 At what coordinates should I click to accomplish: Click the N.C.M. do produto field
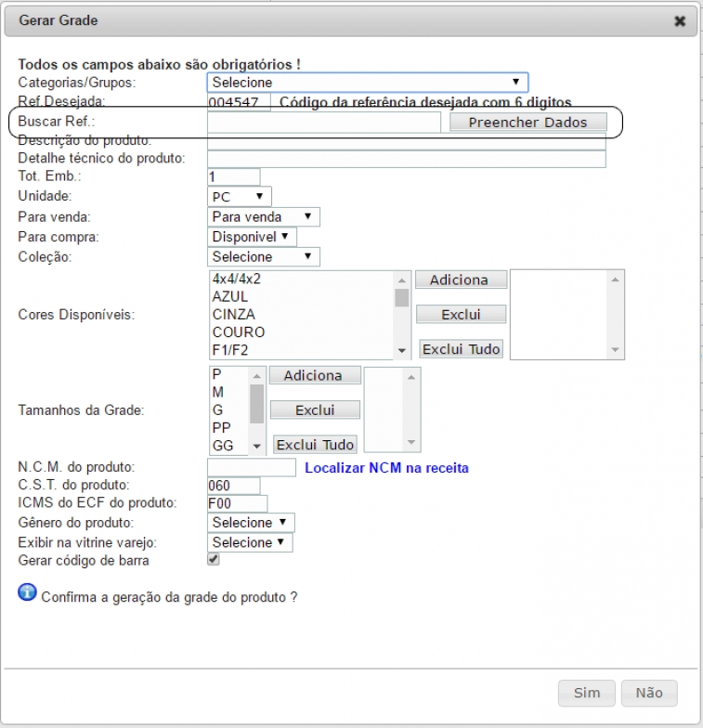(251, 467)
